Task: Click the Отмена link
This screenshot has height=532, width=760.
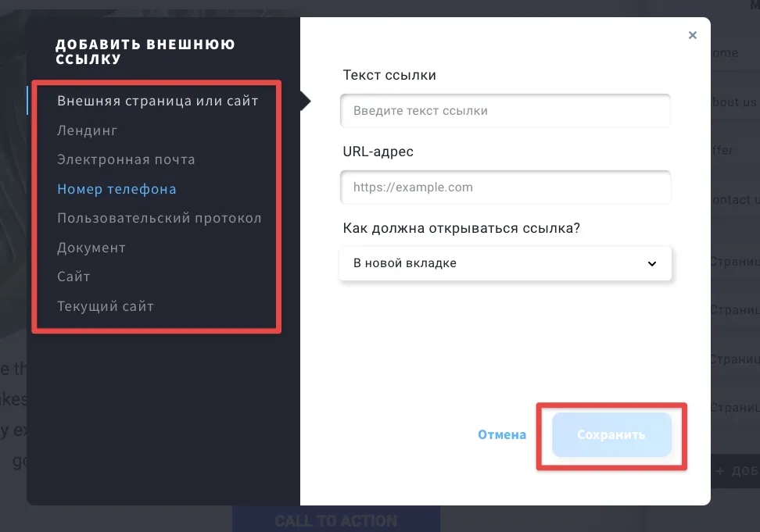Action: 502,434
